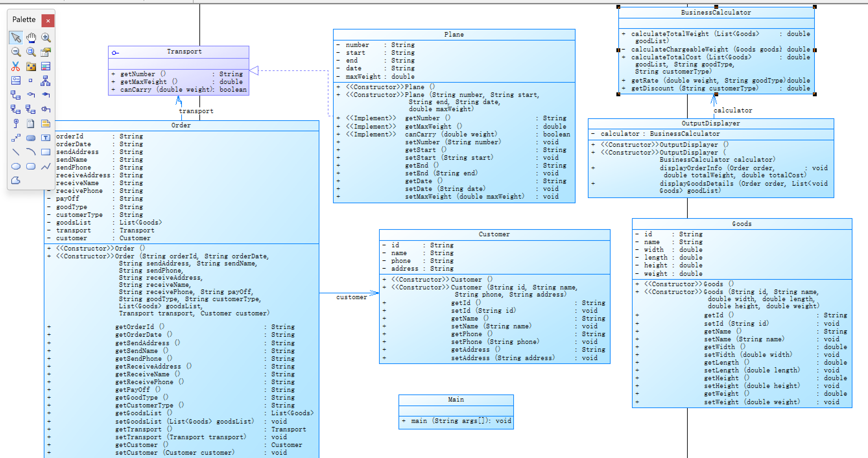Click the calculator association label
Screen dimensions: 868x458
732,111
